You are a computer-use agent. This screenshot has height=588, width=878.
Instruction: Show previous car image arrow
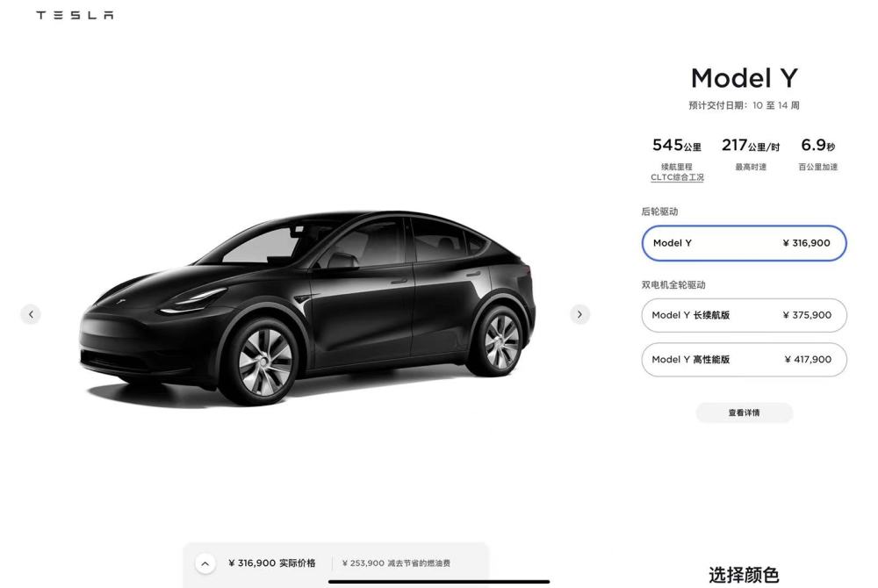tap(31, 314)
